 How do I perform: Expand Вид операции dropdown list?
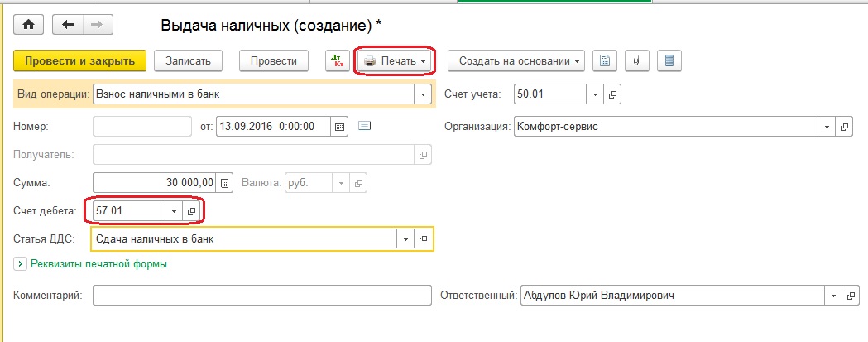pyautogui.click(x=423, y=94)
